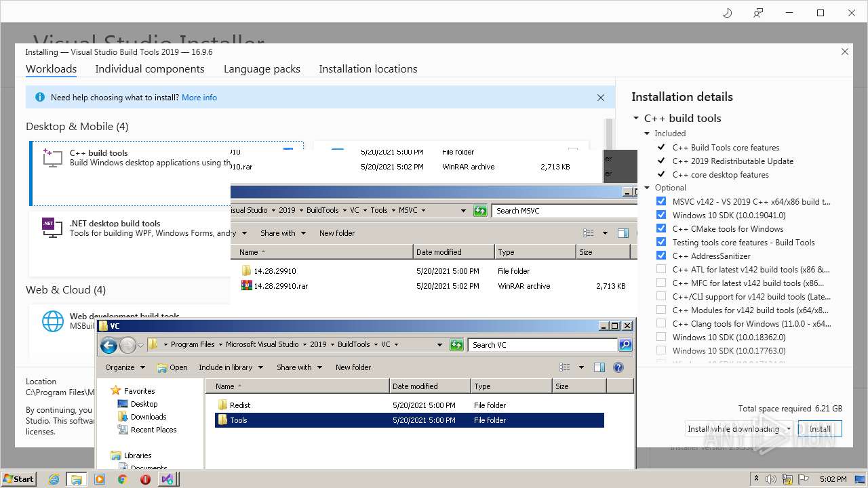Select the Redist folder in VC window

(234, 405)
